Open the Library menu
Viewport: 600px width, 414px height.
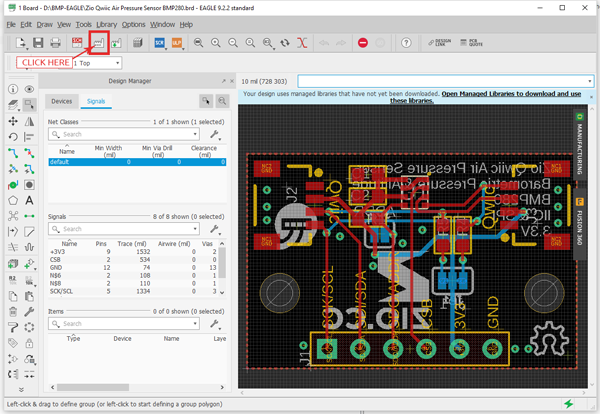coord(106,24)
